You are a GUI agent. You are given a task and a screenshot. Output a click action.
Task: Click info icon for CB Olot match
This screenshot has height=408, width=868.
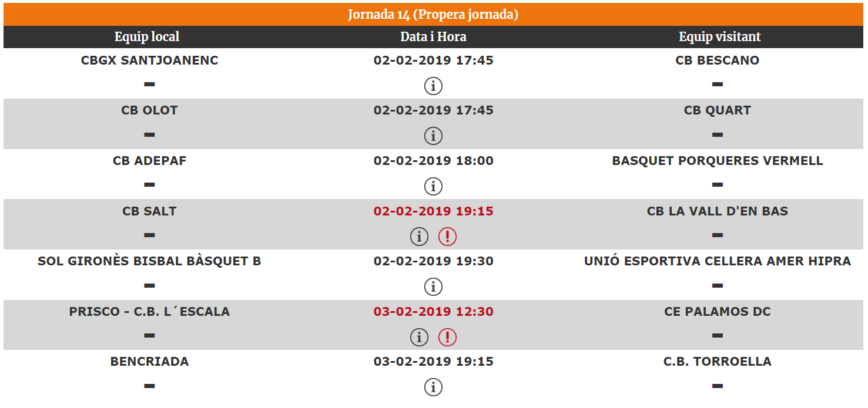coord(433,136)
